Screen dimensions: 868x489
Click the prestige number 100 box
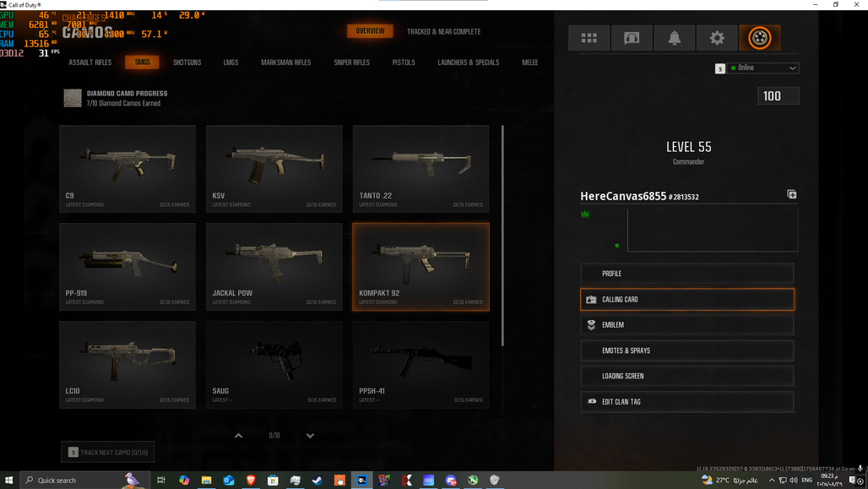coord(778,95)
